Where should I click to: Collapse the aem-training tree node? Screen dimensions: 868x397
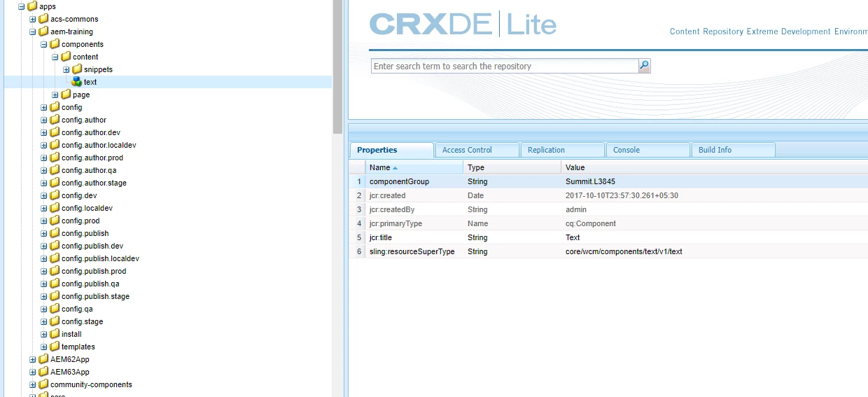point(33,32)
